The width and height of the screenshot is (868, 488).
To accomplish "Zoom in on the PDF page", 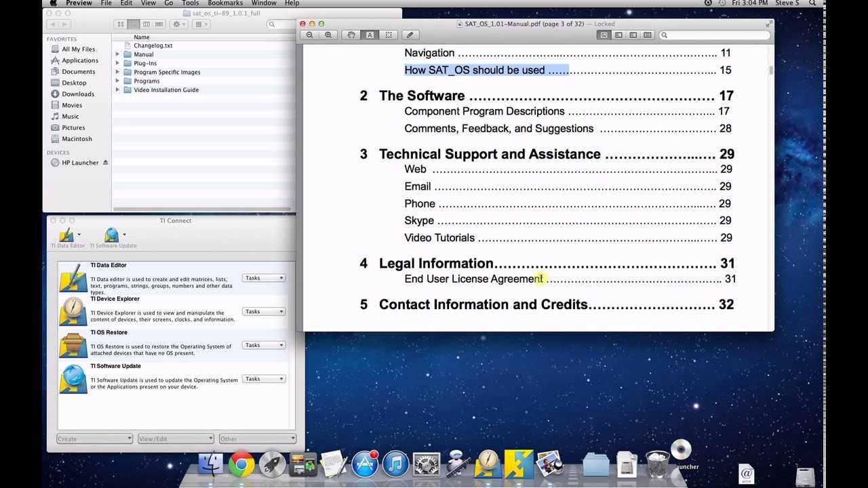I will tap(328, 35).
